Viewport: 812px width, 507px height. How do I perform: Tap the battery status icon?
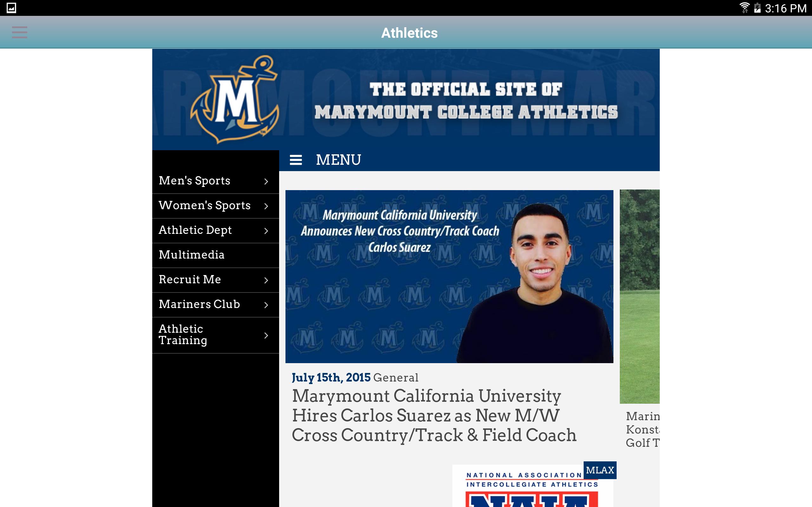[x=757, y=8]
